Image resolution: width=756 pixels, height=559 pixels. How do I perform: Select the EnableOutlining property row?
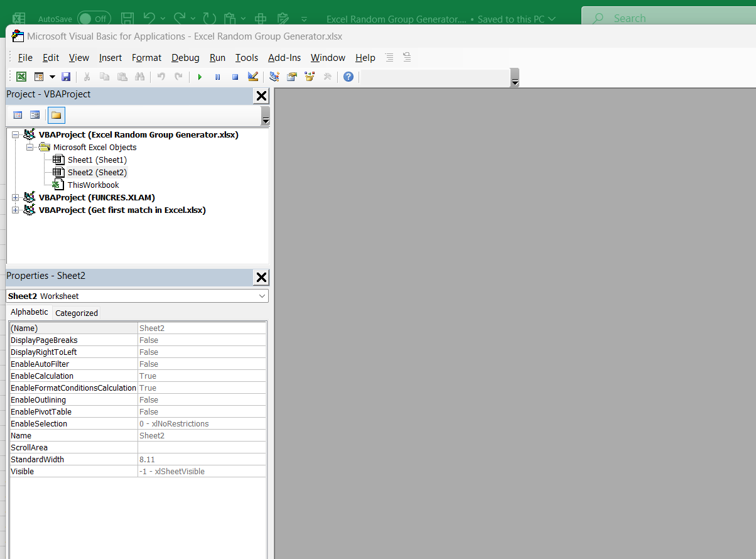[138, 399]
